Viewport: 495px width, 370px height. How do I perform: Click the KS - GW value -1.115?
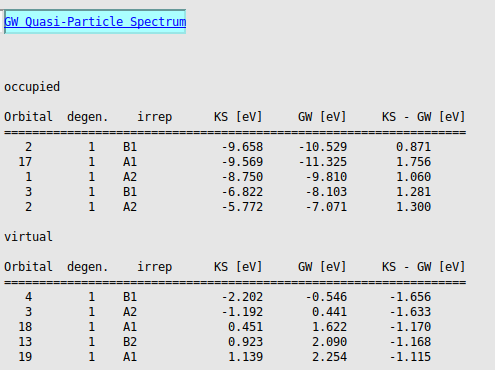click(410, 357)
